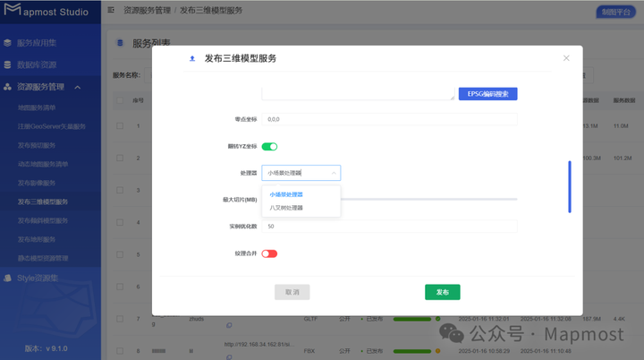Open 发布倾斜模型服务 in the sidebar

[43, 221]
